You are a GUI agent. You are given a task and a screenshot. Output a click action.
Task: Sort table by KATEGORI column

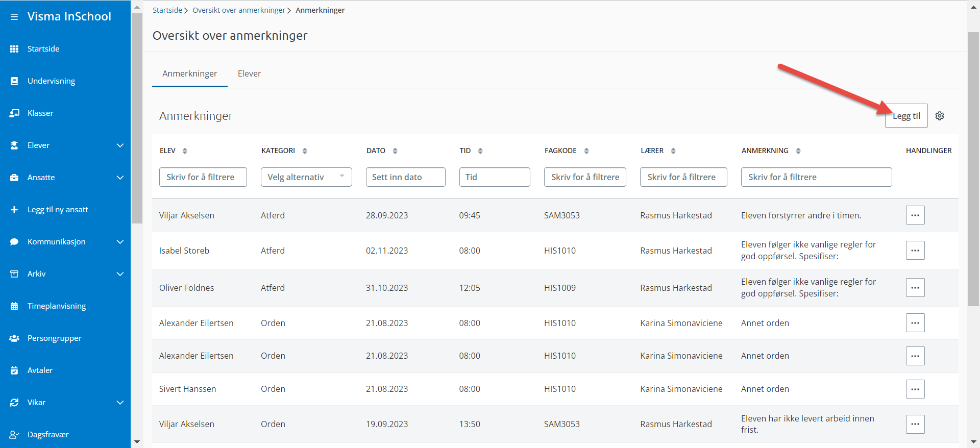click(x=305, y=151)
